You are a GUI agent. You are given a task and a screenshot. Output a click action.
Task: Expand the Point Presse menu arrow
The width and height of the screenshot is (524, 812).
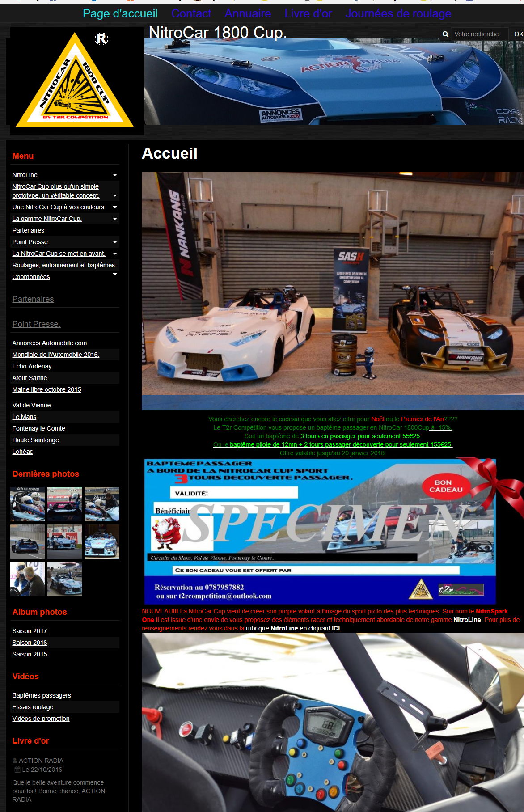tap(115, 242)
